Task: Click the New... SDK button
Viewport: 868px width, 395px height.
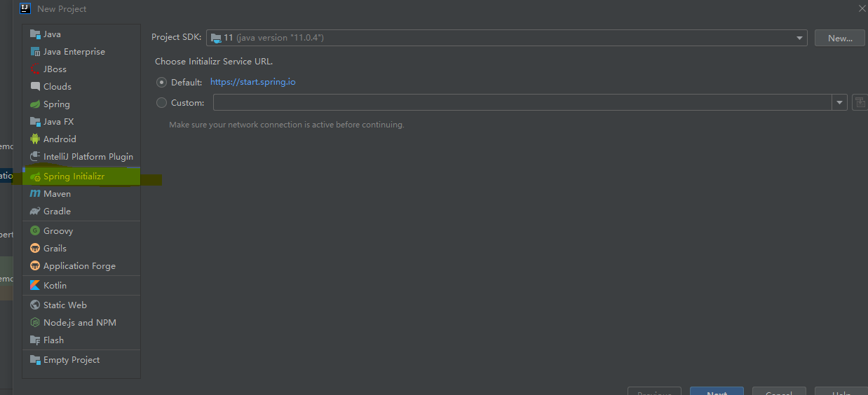Action: [839, 38]
